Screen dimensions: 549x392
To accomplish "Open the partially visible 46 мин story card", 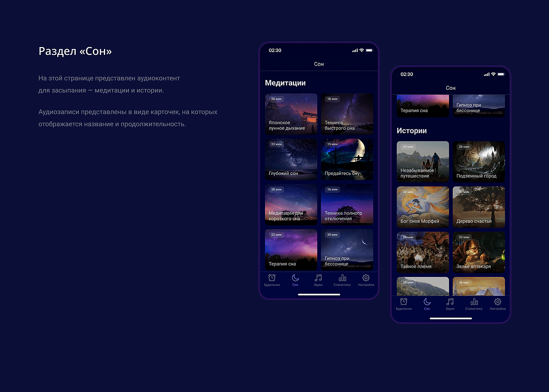I will tap(479, 287).
